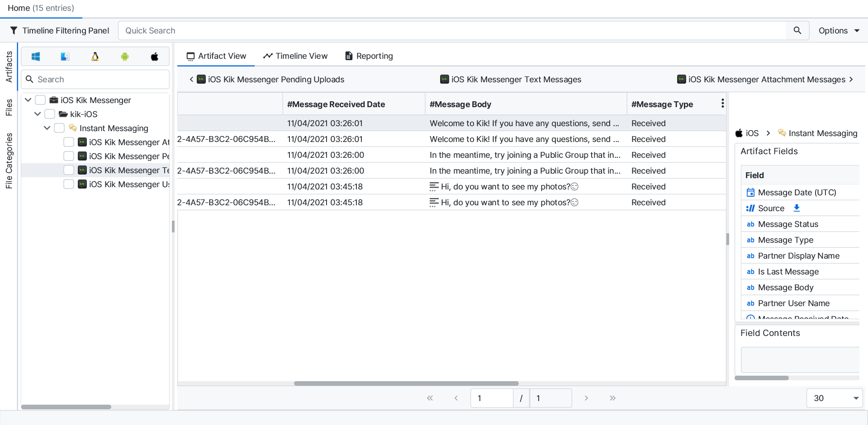Open the Timeline Filtering Panel

tap(59, 30)
